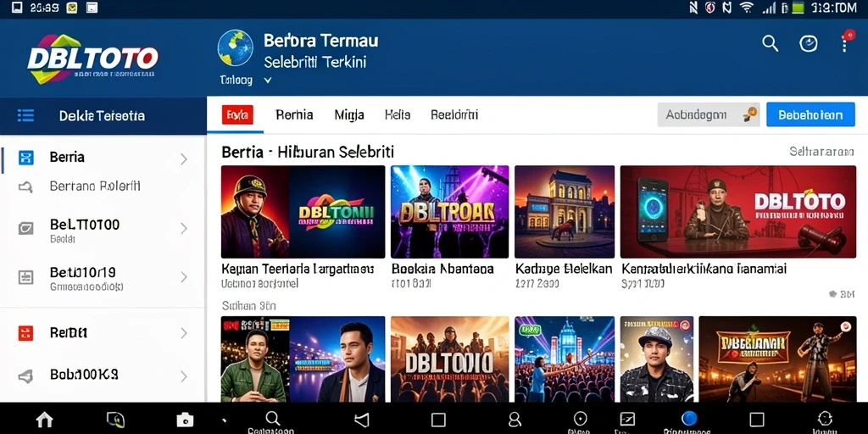Viewport: 868px width, 434px height.
Task: Tap the smiley face icon at bottom right
Action: tap(825, 418)
